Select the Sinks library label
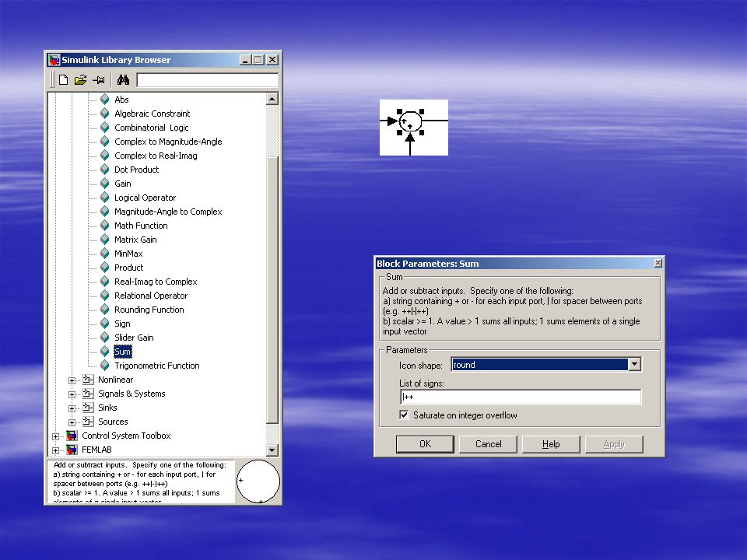Viewport: 747px width, 560px height. coord(107,407)
